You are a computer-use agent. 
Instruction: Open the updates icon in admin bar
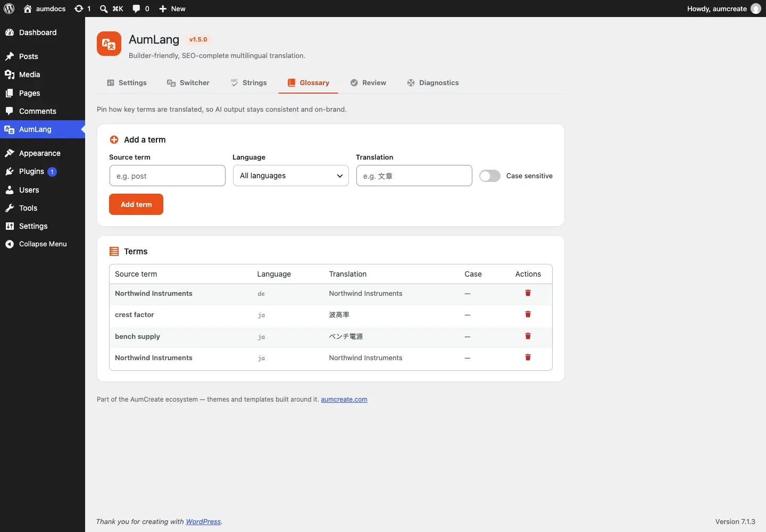tap(82, 9)
